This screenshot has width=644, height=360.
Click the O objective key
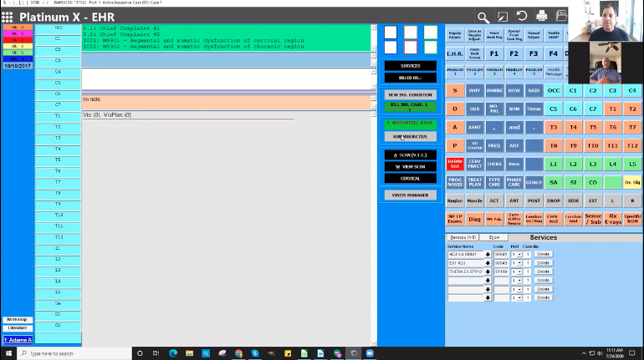point(455,109)
